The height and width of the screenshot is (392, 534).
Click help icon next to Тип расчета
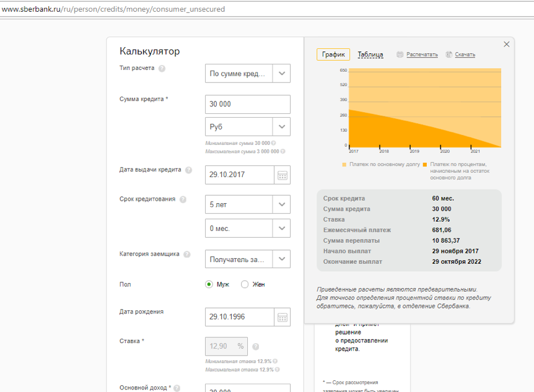[x=162, y=69]
